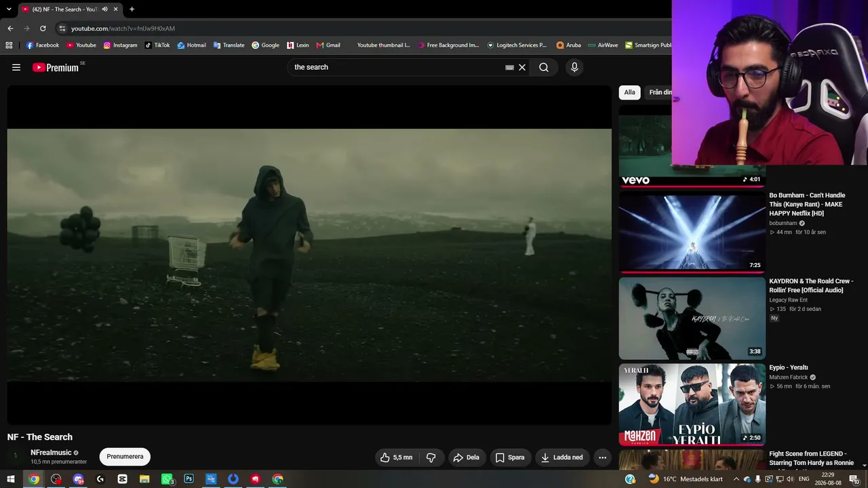The width and height of the screenshot is (868, 488).
Task: Show hidden system tray icons chevron
Action: click(736, 479)
